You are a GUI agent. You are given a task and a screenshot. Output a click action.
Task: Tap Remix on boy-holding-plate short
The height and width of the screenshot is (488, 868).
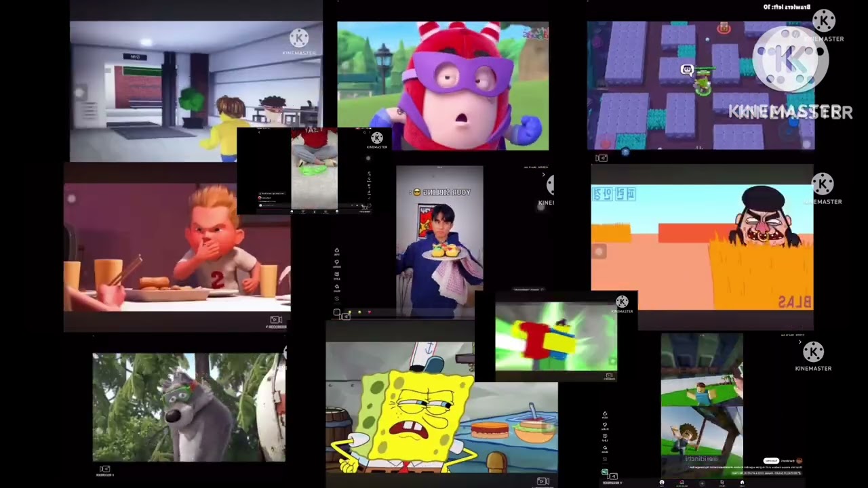[337, 300]
